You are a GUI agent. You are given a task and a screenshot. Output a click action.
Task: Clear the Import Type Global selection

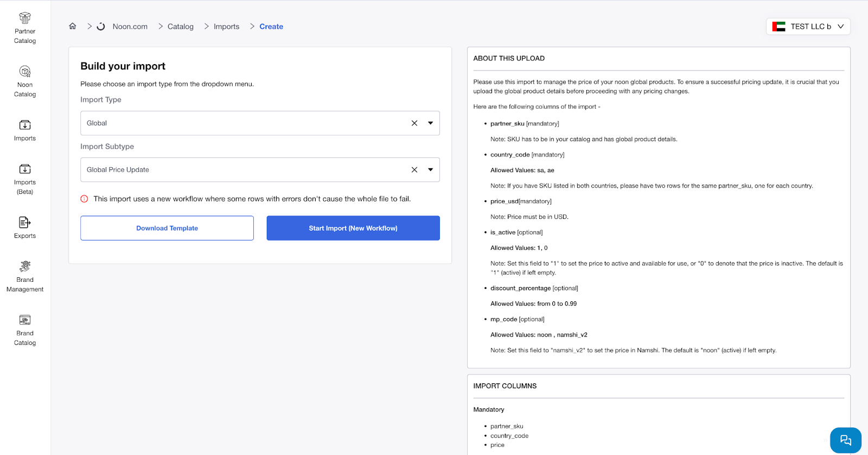414,123
